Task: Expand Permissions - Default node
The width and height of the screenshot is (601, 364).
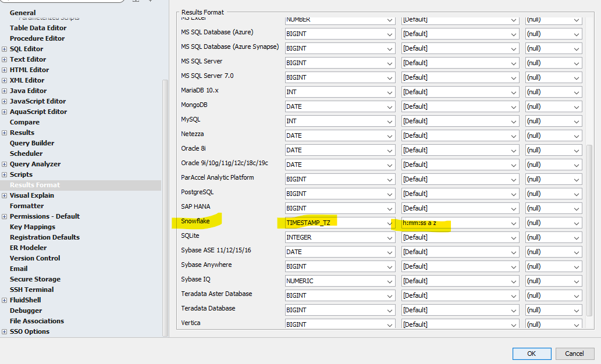Action: point(5,216)
